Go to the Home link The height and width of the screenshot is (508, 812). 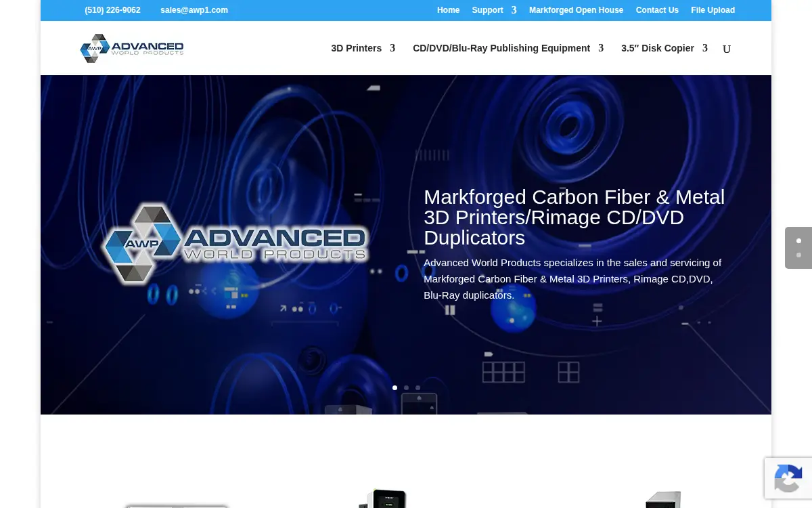pyautogui.click(x=448, y=10)
